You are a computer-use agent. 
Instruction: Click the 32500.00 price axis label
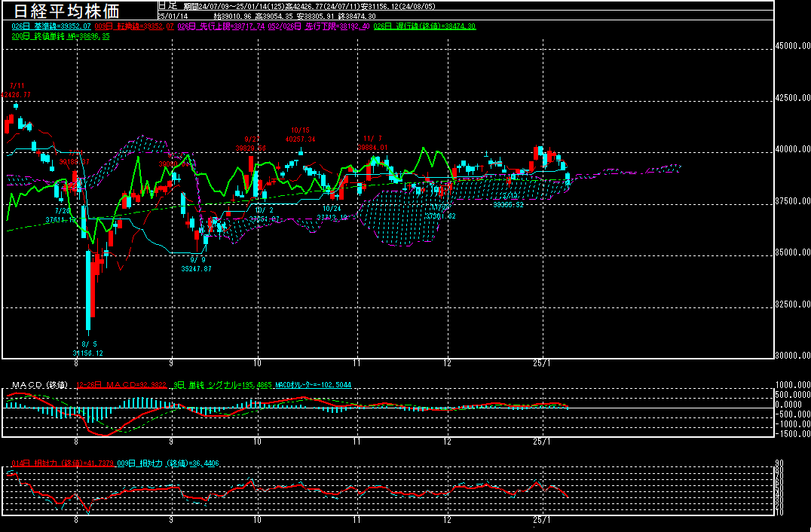(793, 304)
